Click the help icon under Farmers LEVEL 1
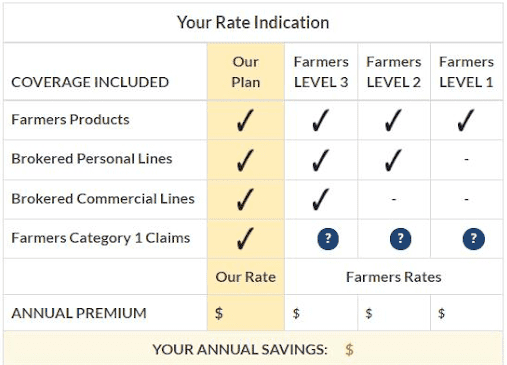This screenshot has width=507, height=365. tap(473, 239)
